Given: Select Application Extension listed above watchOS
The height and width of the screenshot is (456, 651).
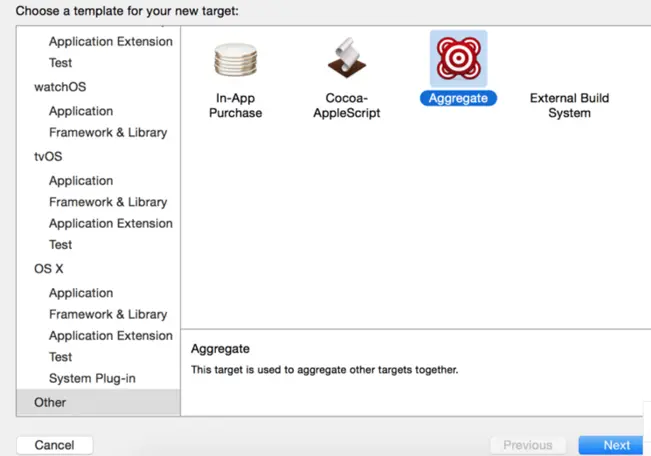Looking at the screenshot, I should pyautogui.click(x=110, y=41).
